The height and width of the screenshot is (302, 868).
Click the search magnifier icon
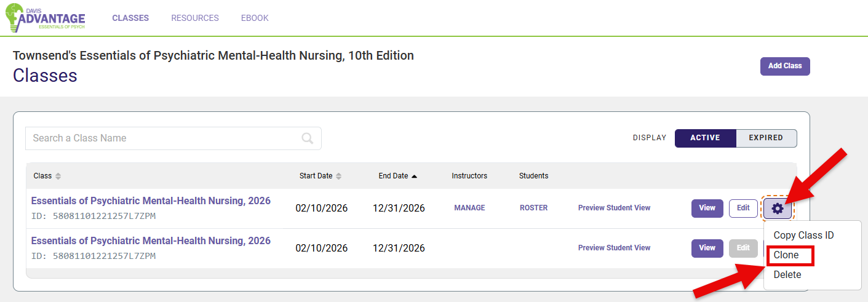click(308, 138)
